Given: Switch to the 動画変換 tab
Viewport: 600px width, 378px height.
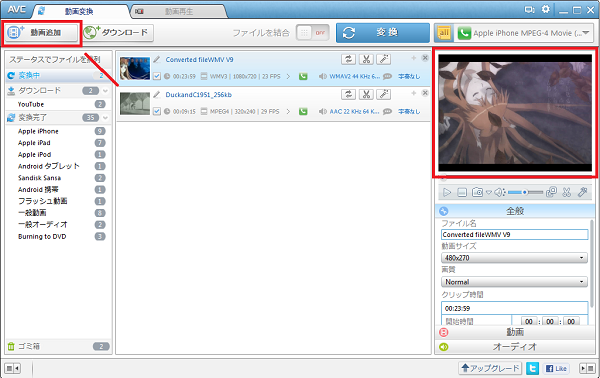Looking at the screenshot, I should coord(79,11).
